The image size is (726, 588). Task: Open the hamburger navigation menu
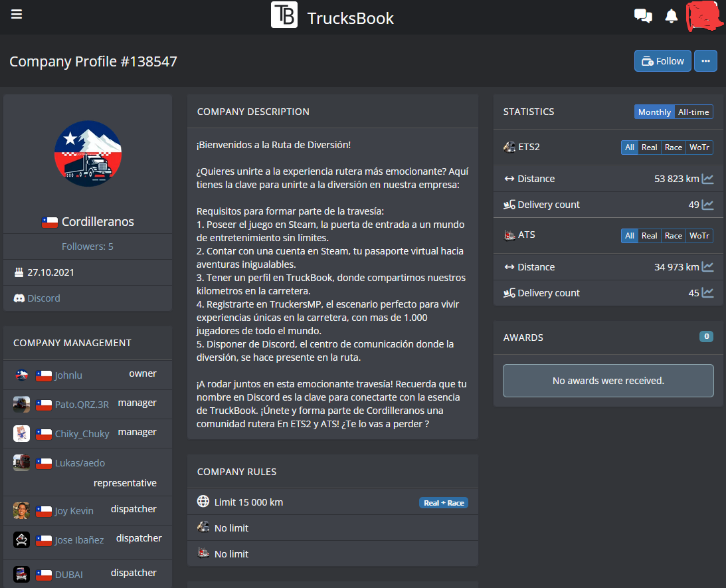(17, 15)
